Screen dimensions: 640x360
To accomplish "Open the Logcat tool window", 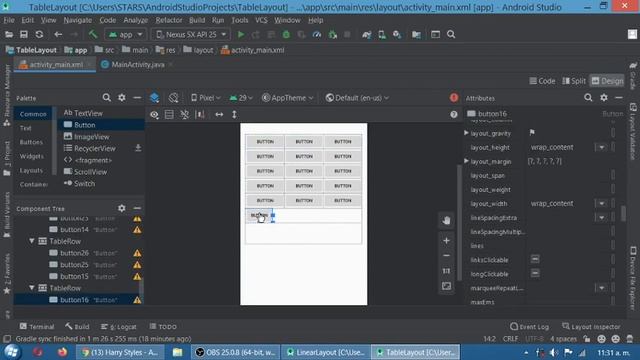I will (118, 327).
